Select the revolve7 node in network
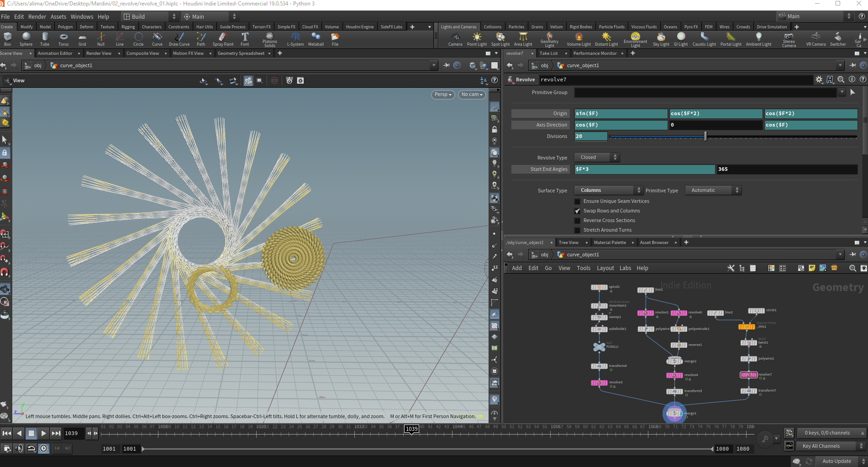 (x=748, y=375)
